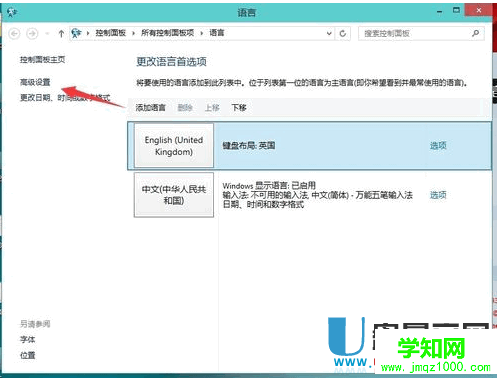This screenshot has height=379, width=502.
Task: Focus the Search Control Panel field
Action: (x=421, y=33)
